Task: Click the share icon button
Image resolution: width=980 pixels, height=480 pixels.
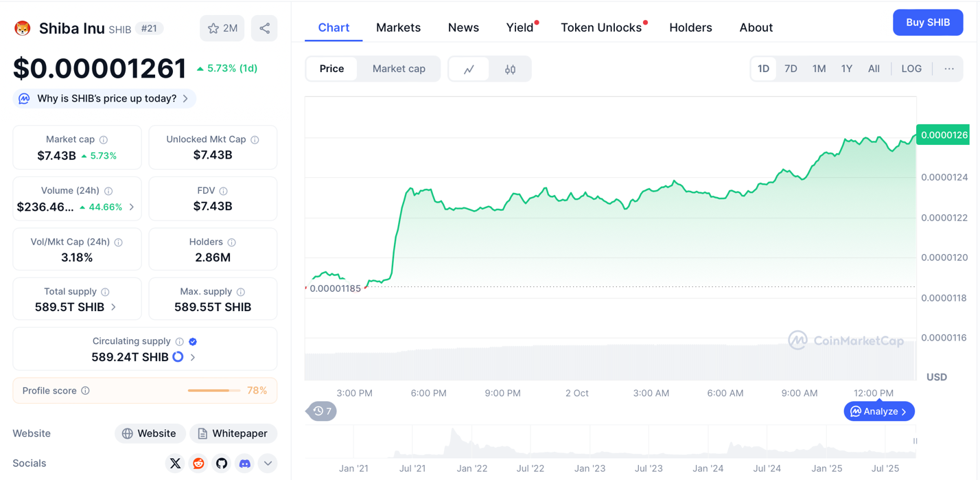Action: click(x=264, y=29)
